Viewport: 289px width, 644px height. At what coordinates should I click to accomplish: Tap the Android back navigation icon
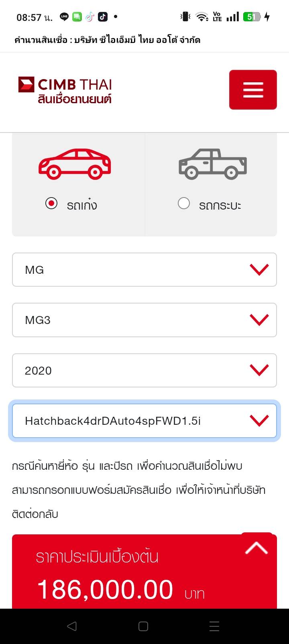(x=72, y=626)
